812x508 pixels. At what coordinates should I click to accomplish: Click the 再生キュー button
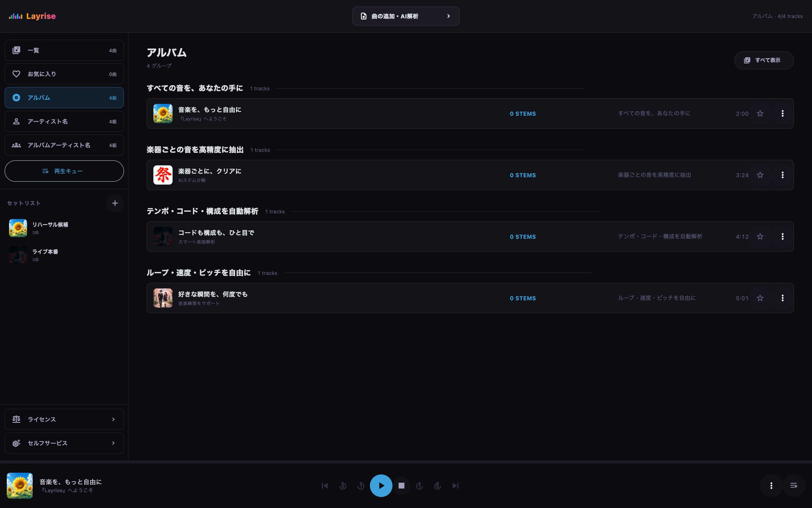click(64, 171)
